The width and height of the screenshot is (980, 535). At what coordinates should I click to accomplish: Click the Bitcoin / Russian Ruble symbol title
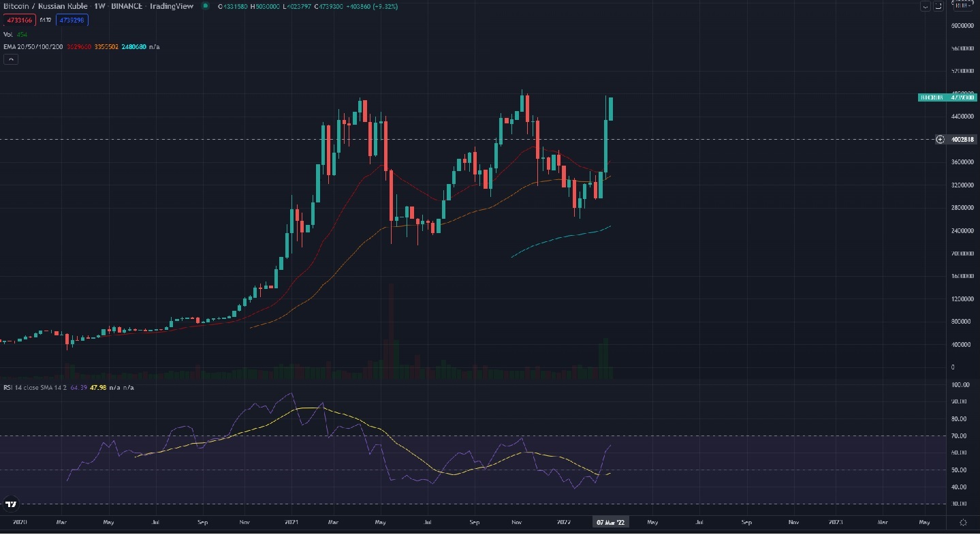pos(44,6)
